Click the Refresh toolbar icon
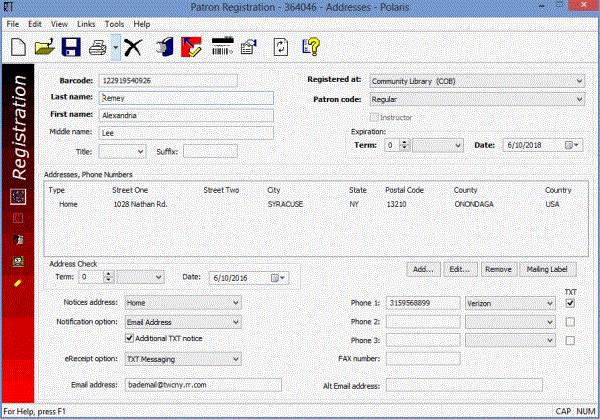Image resolution: width=600 pixels, height=419 pixels. click(x=282, y=46)
